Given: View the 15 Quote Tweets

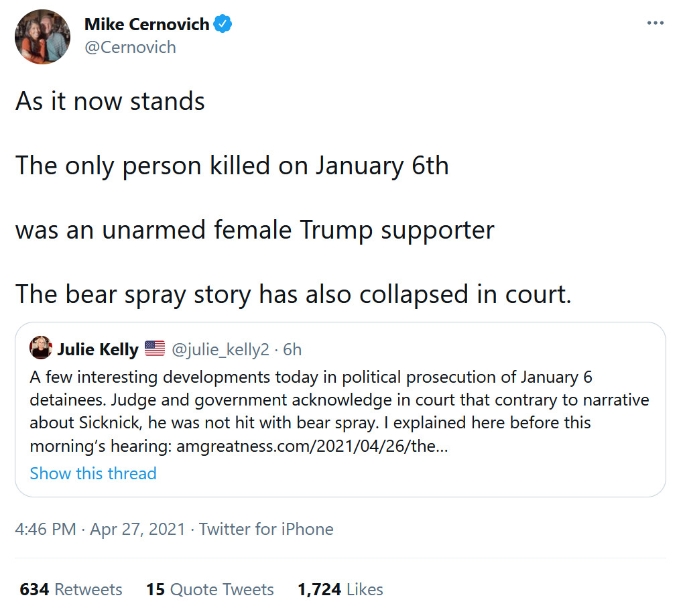Looking at the screenshot, I should [x=210, y=589].
